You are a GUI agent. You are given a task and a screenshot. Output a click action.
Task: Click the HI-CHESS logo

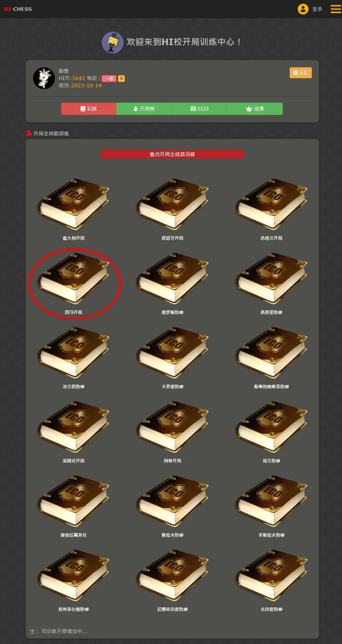point(18,9)
